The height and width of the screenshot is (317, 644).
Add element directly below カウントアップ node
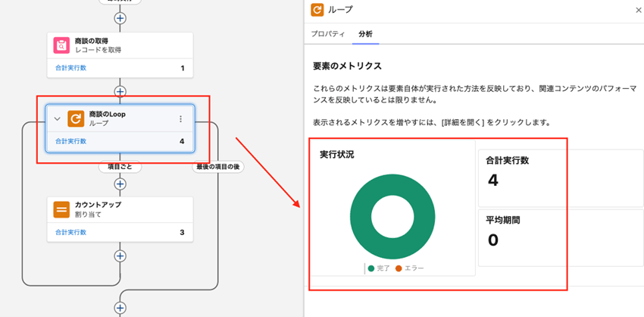[120, 256]
